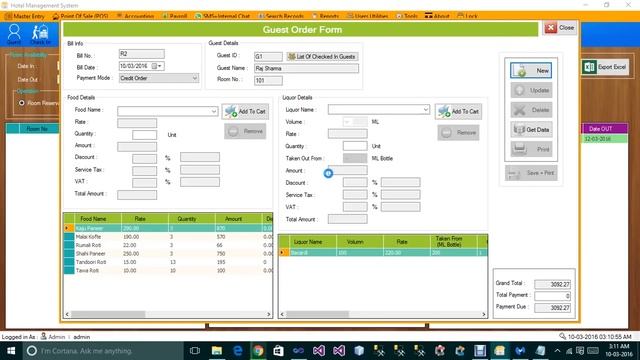Screen dimensions: 640x360
Task: Click the New button
Action: (531, 70)
